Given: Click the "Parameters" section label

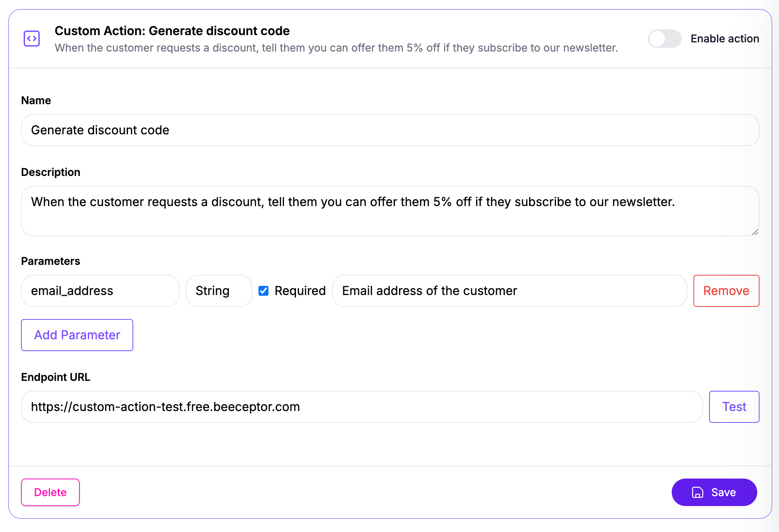Looking at the screenshot, I should 51,261.
